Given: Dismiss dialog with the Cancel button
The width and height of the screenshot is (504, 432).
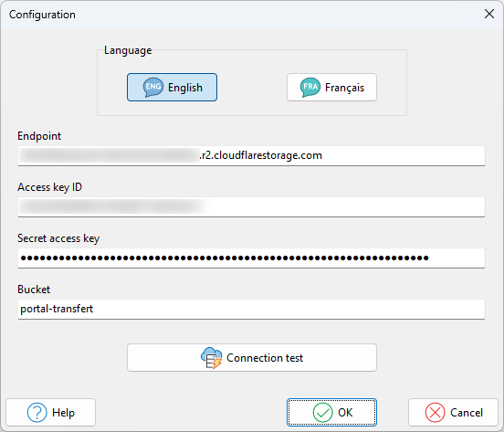Looking at the screenshot, I should tap(453, 413).
